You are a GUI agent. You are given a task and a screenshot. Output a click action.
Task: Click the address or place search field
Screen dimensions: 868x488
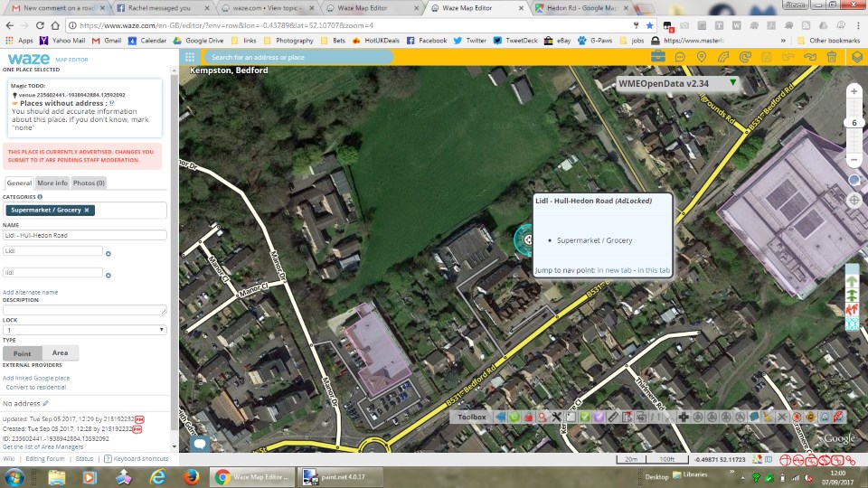(x=298, y=57)
